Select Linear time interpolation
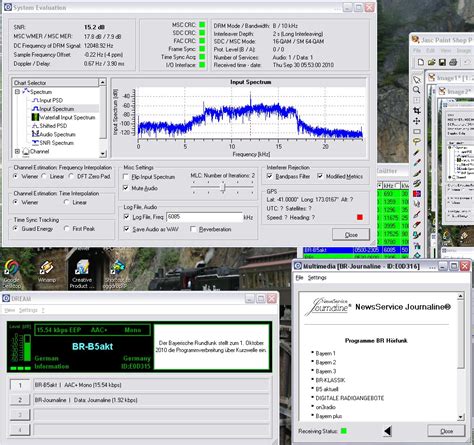 [x=66, y=202]
